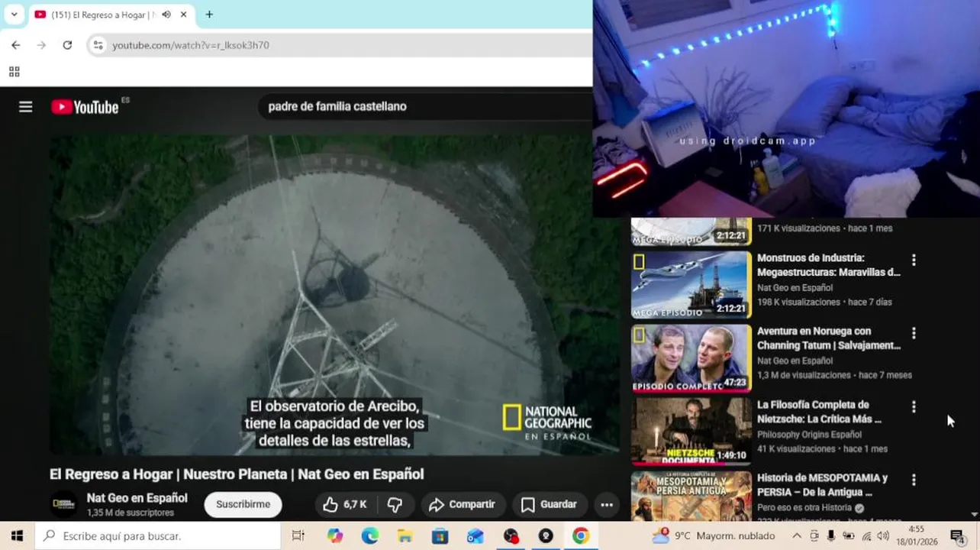Click the address bar URL
980x550 pixels.
(191, 45)
